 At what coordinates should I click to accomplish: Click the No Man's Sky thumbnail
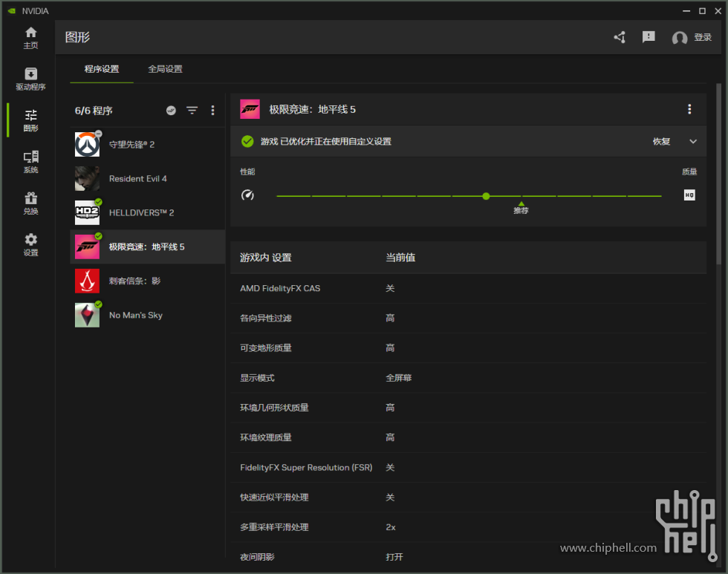[x=88, y=315]
